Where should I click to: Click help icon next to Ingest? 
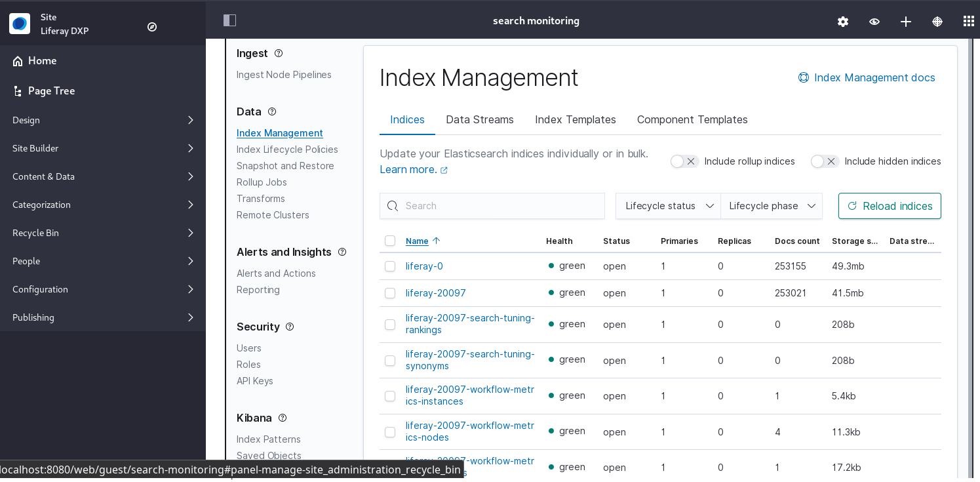point(279,53)
